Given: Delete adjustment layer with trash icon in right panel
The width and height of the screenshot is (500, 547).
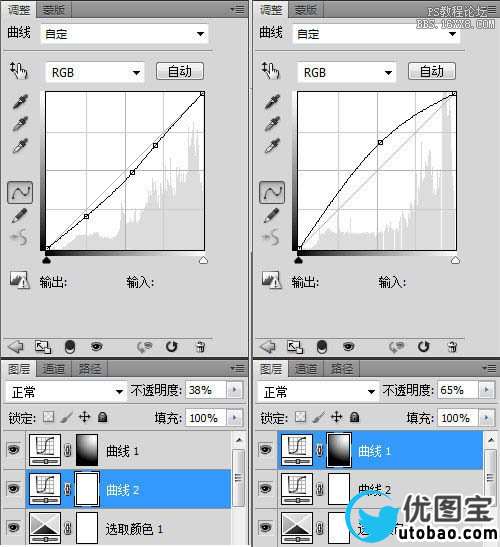Looking at the screenshot, I should 452,347.
